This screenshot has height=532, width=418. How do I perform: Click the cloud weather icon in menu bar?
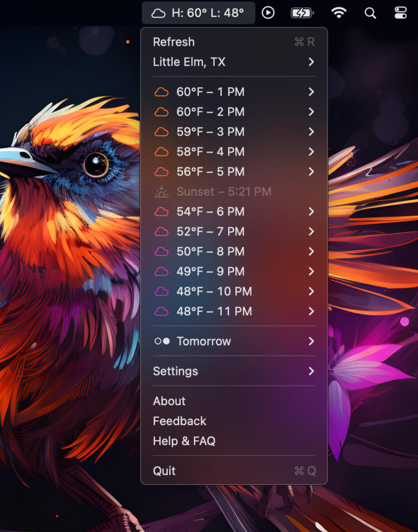158,13
